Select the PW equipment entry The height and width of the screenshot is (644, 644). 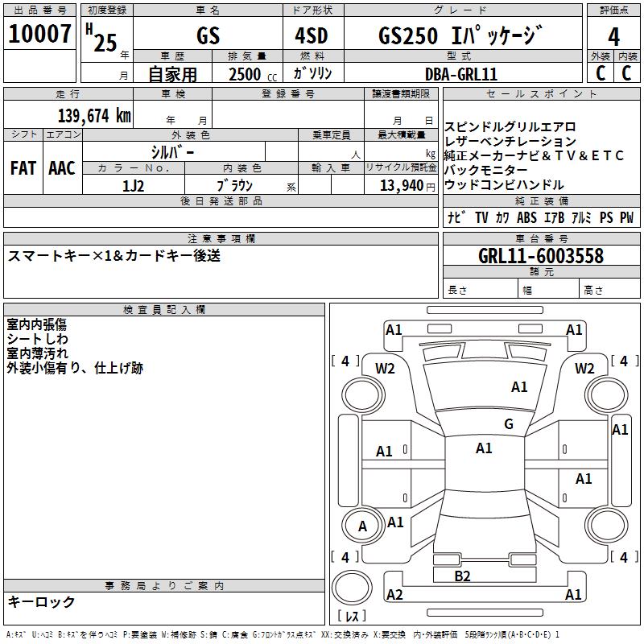[626, 217]
